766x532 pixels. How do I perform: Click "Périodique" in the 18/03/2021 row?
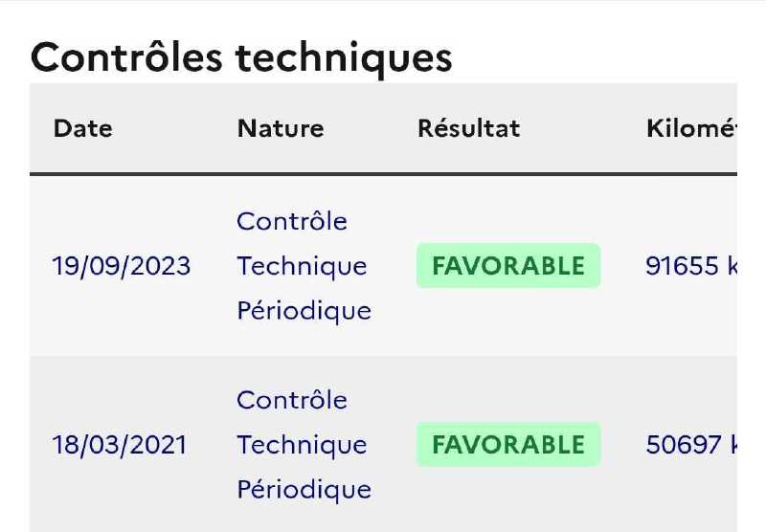coord(304,490)
